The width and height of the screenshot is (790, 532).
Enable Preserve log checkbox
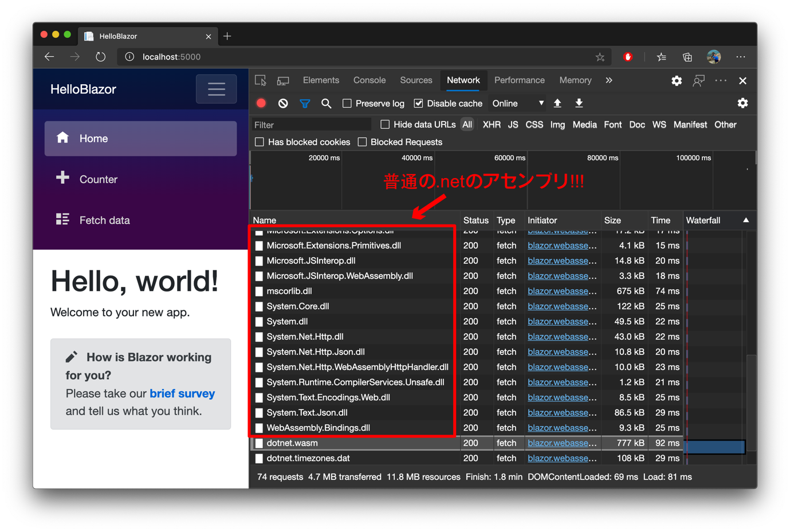click(x=347, y=104)
